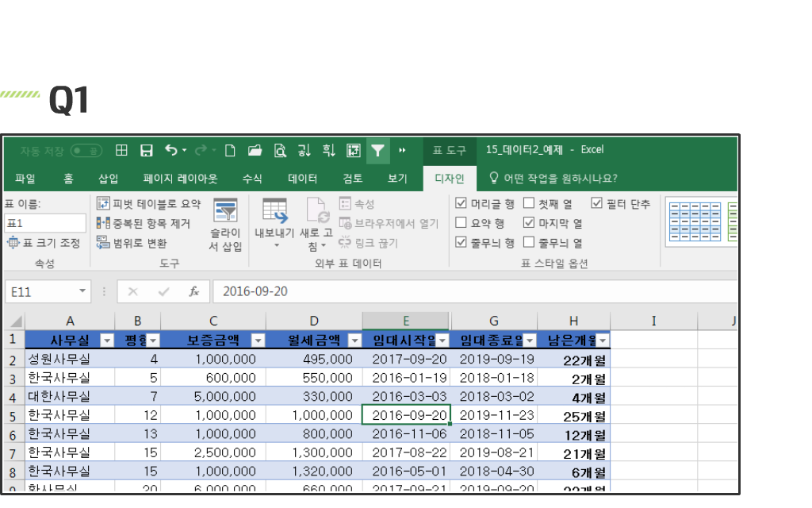Open the 임대종료일 column filter dropdown
Screen dimensions: 812x508
pos(530,341)
